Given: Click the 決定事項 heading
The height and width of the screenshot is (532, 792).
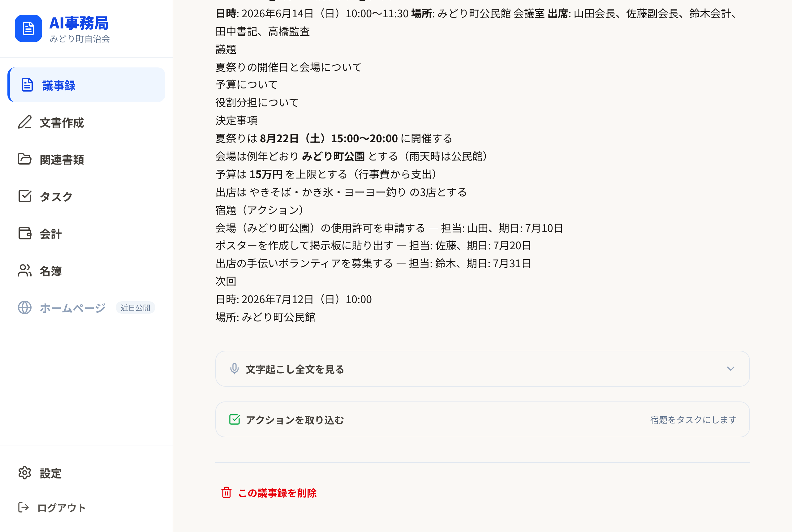Looking at the screenshot, I should 236,120.
